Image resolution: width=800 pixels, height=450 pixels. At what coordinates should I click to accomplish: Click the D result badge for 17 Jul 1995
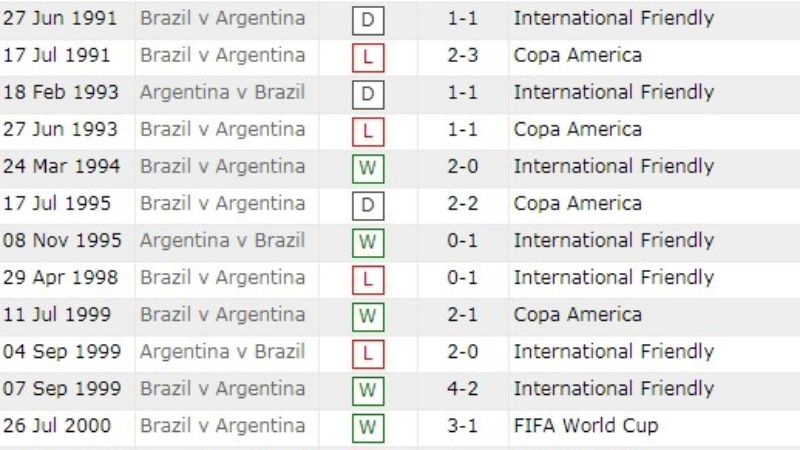tap(368, 205)
